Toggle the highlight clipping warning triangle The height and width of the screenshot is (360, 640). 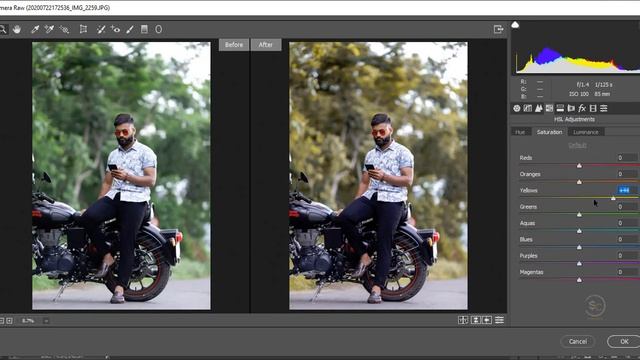point(515,25)
